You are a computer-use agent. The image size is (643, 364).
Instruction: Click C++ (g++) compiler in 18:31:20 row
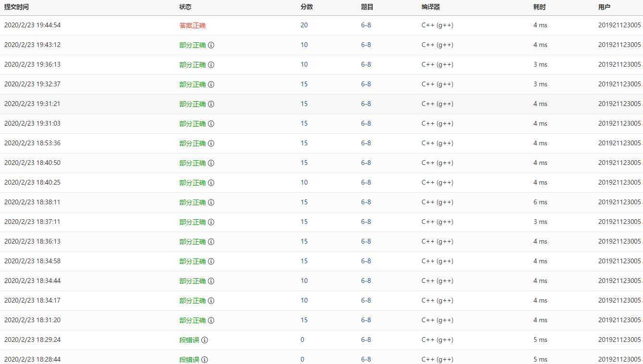pos(437,320)
